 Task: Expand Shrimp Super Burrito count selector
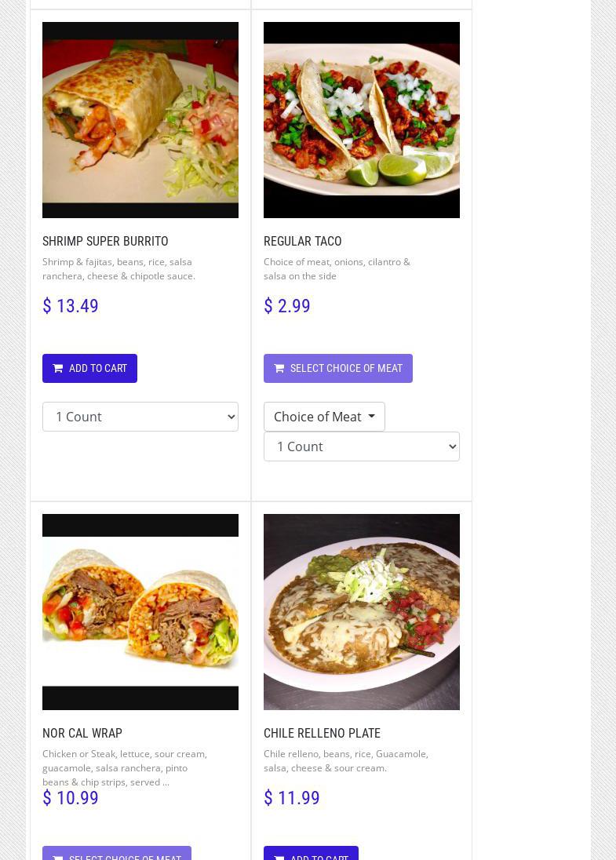pyautogui.click(x=140, y=417)
